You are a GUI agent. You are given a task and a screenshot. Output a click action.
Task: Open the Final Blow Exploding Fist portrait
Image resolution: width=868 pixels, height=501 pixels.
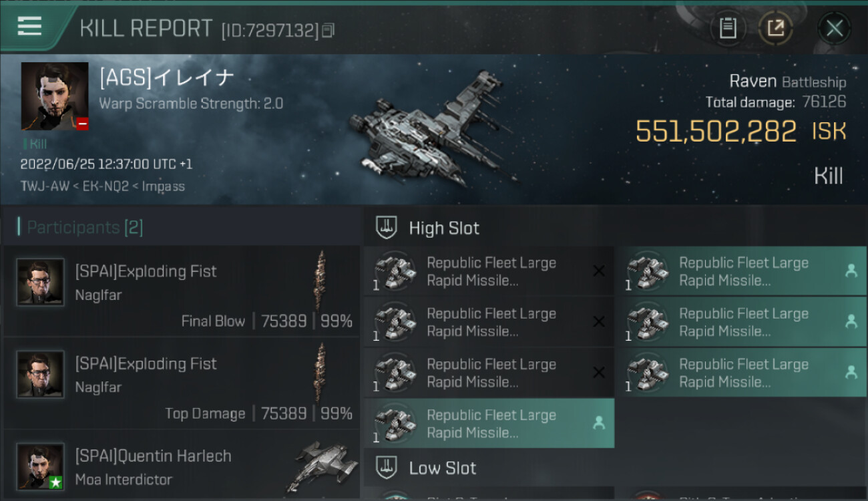click(x=41, y=283)
